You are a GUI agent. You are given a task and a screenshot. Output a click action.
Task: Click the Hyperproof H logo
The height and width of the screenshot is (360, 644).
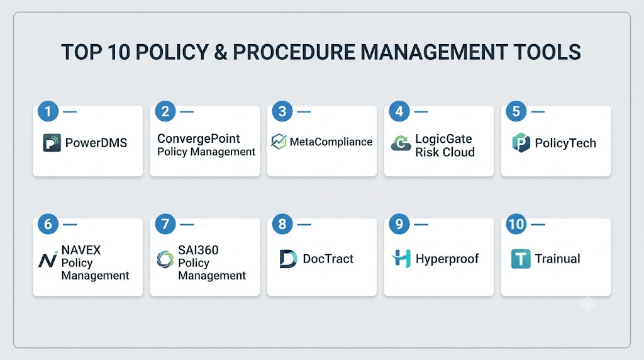coord(402,259)
